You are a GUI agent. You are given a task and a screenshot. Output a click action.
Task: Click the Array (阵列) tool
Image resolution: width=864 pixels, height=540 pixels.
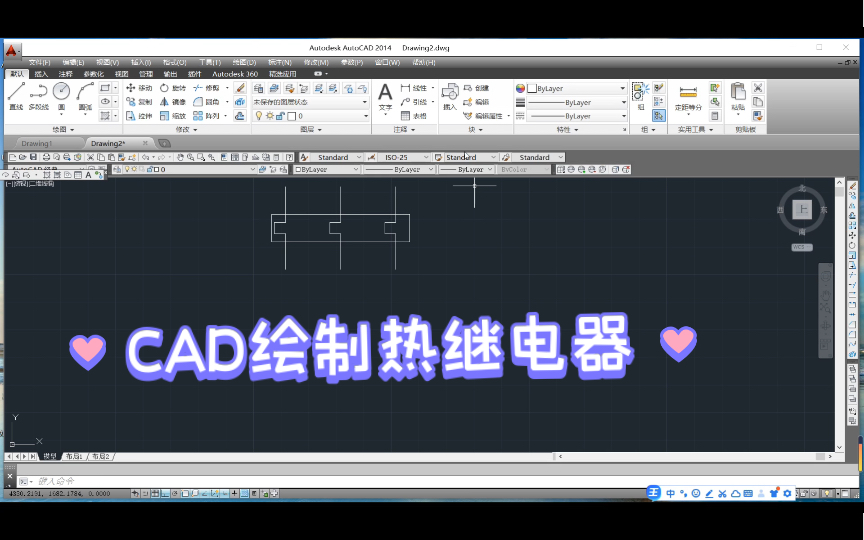(x=207, y=116)
